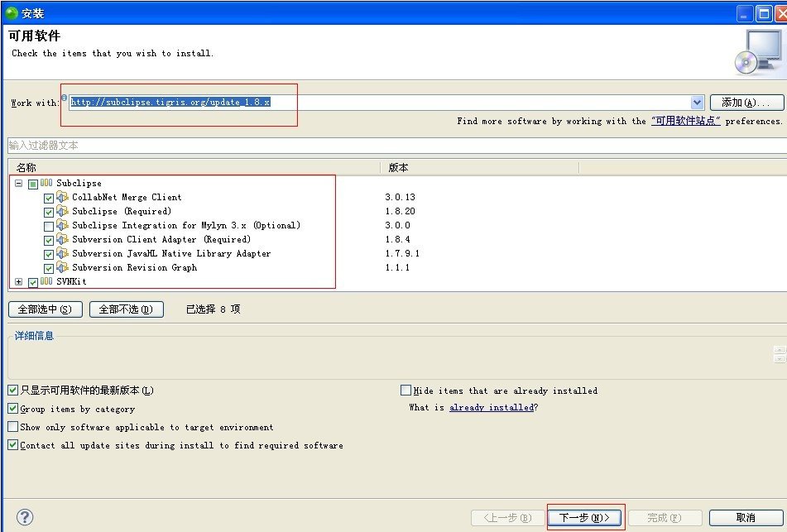
Task: Click the install window title bar icon
Action: click(x=11, y=13)
